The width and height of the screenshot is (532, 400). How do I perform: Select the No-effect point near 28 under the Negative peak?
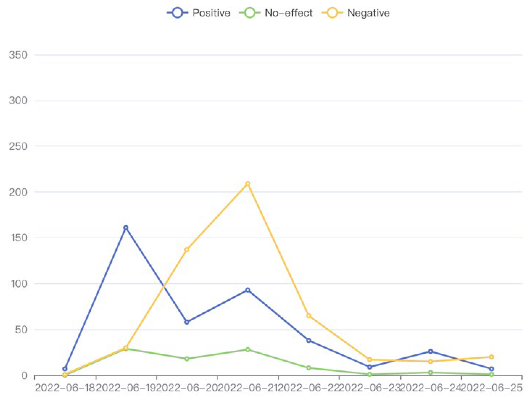click(x=248, y=349)
